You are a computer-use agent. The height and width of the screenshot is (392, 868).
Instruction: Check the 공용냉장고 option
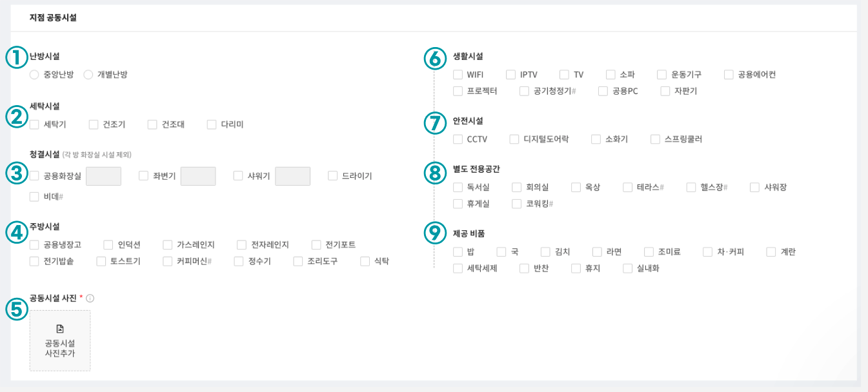(34, 245)
